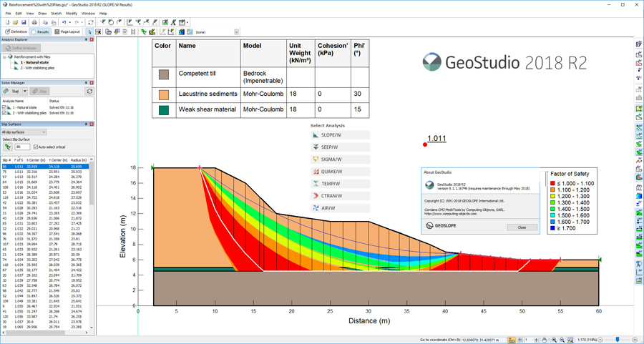Click the Redo arrow icon
The height and width of the screenshot is (344, 644).
pyautogui.click(x=77, y=22)
